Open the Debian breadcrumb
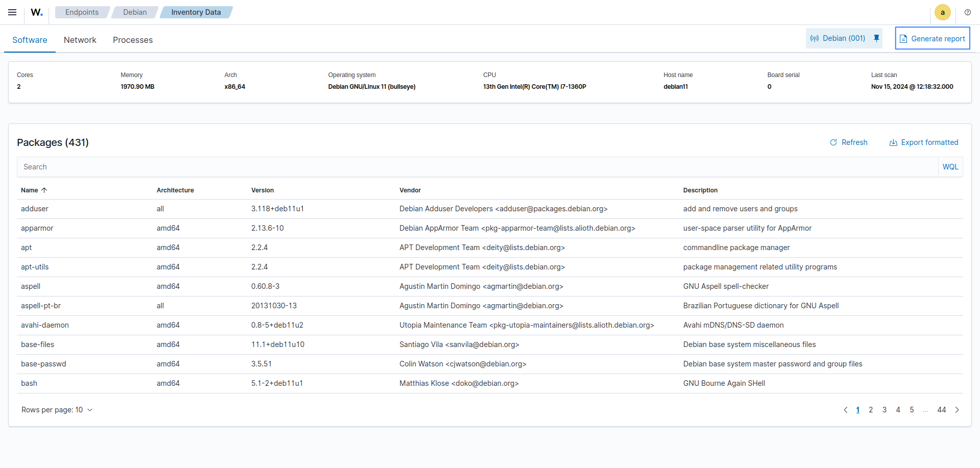Screen dimensions: 980x468 (135, 12)
